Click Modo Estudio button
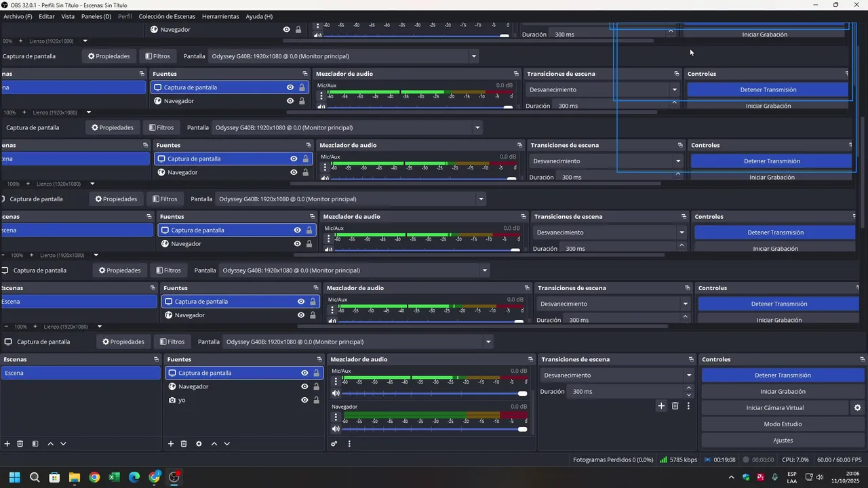Viewport: 868px width, 488px height. point(783,424)
